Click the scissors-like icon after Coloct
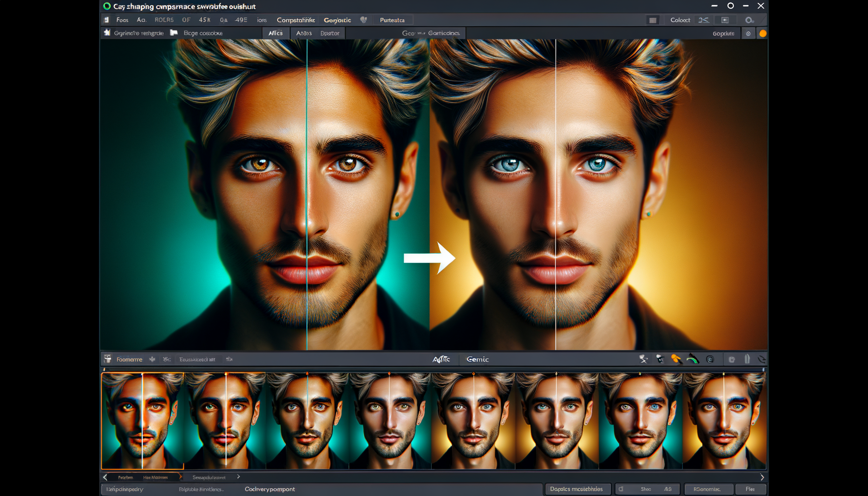 (703, 20)
